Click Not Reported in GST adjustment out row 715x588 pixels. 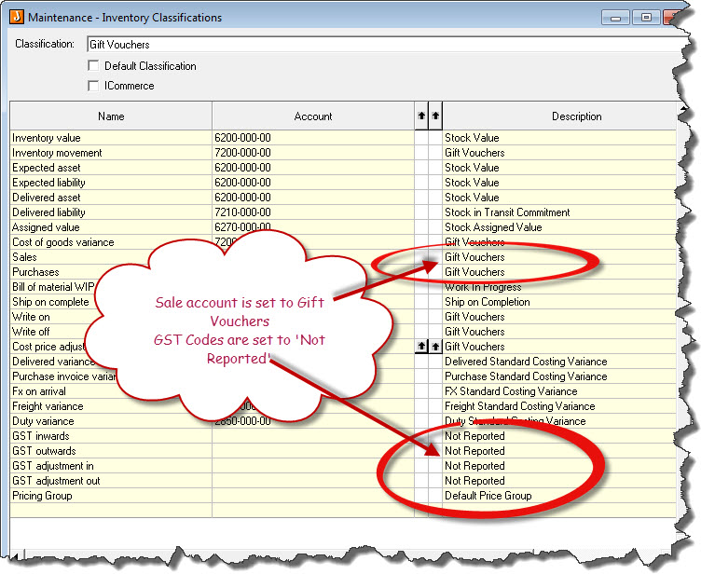tap(474, 481)
